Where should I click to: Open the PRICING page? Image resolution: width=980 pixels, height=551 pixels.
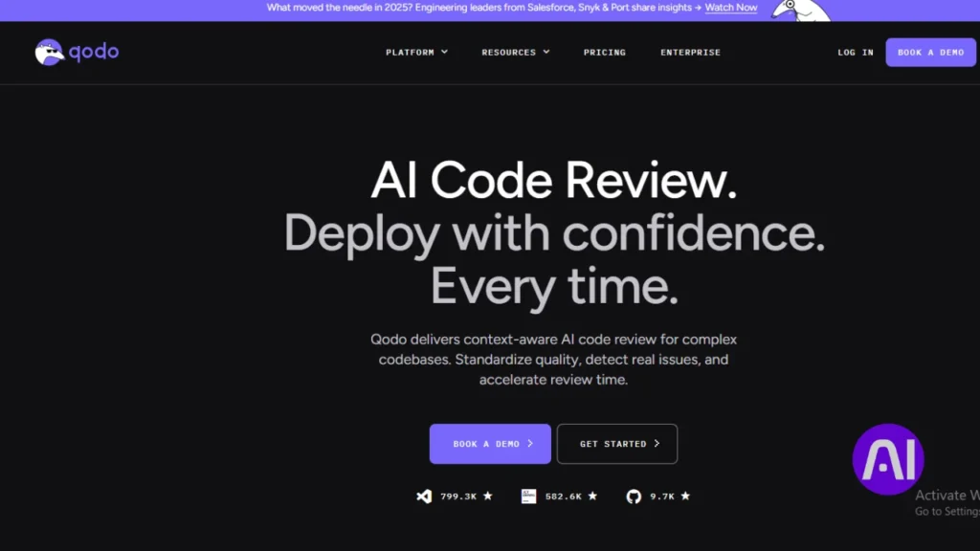(604, 53)
